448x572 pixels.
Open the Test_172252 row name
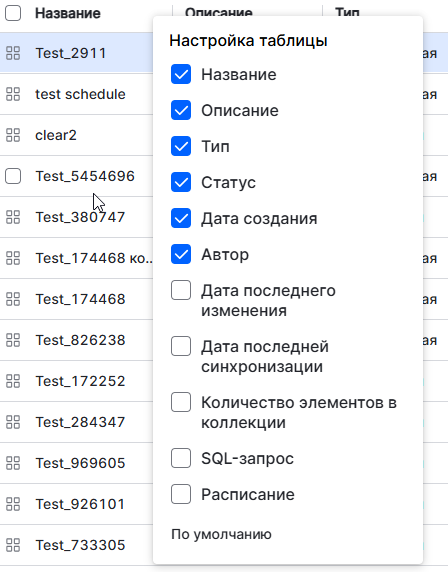click(x=80, y=381)
